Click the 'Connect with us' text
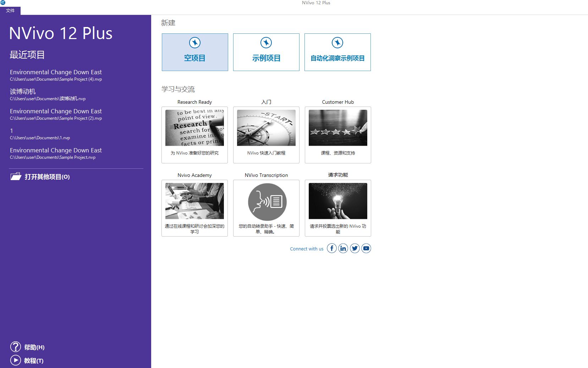The height and width of the screenshot is (368, 588). click(x=307, y=249)
